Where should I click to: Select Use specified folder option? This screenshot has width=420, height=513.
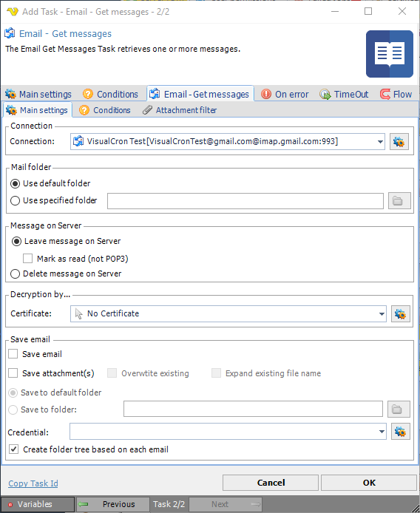[54, 200]
